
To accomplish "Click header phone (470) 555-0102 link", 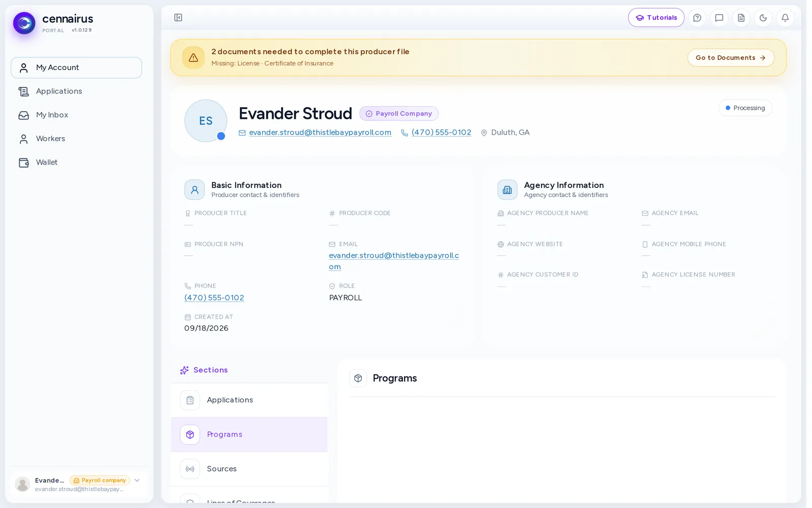I will (x=442, y=133).
